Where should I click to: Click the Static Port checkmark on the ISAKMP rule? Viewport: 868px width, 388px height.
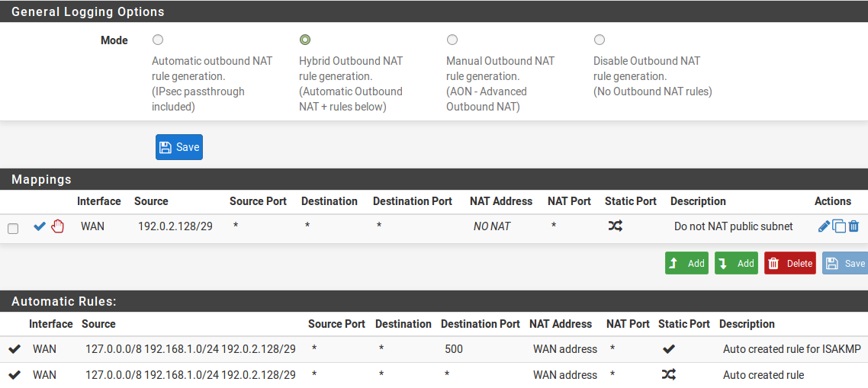point(668,349)
